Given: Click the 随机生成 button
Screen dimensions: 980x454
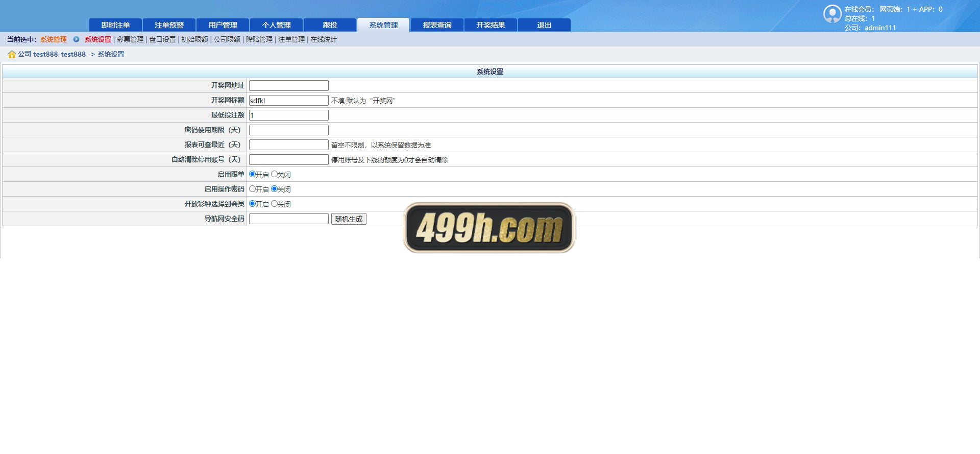Looking at the screenshot, I should [349, 219].
